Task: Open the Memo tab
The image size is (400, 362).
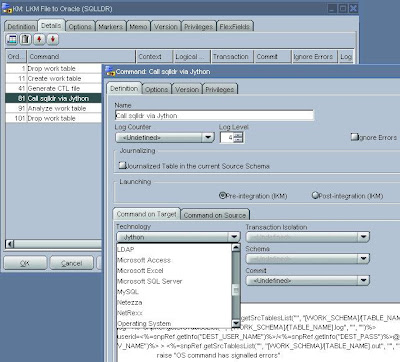Action: 138,26
